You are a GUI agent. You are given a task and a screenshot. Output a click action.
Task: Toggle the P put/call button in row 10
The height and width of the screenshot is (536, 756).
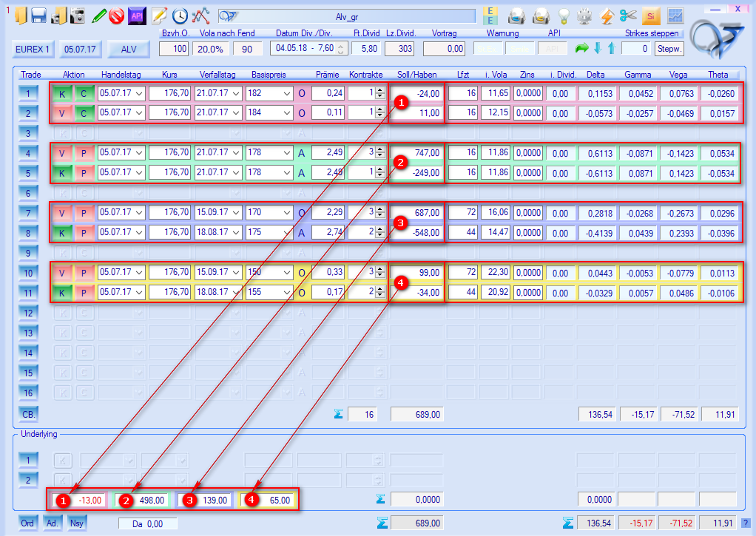(x=84, y=272)
